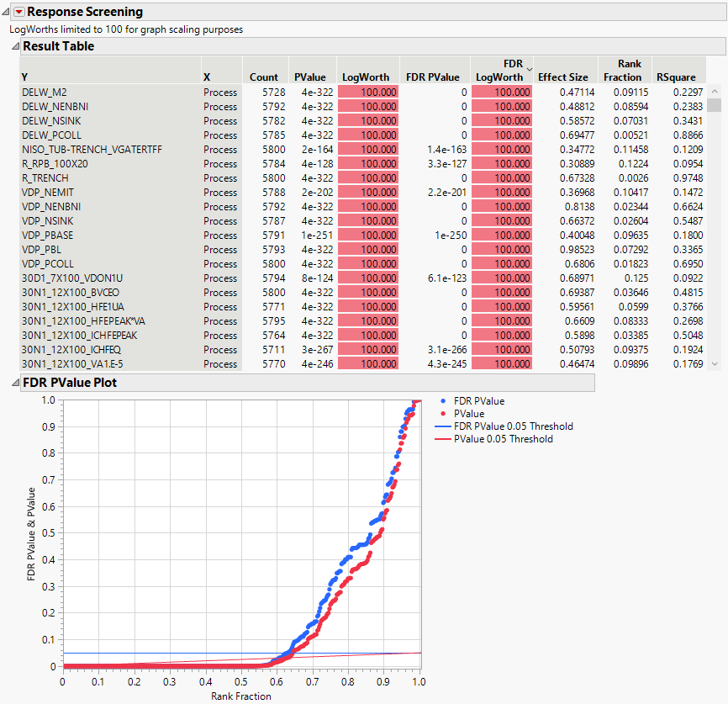Screen dimensions: 728x704
Task: Click the blue FDR PValue legend marker
Action: tap(443, 401)
